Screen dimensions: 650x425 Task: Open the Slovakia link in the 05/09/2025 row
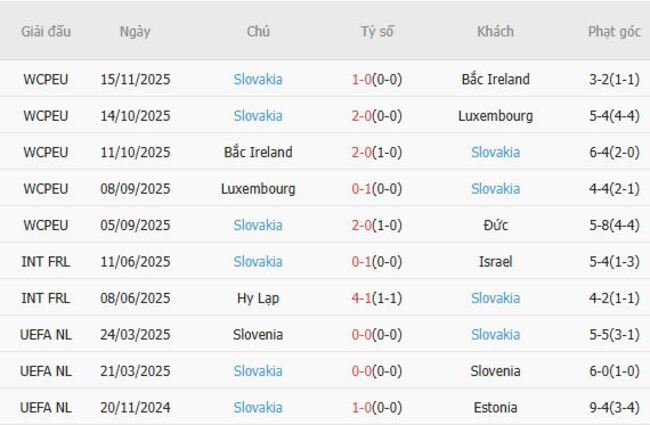(x=258, y=225)
